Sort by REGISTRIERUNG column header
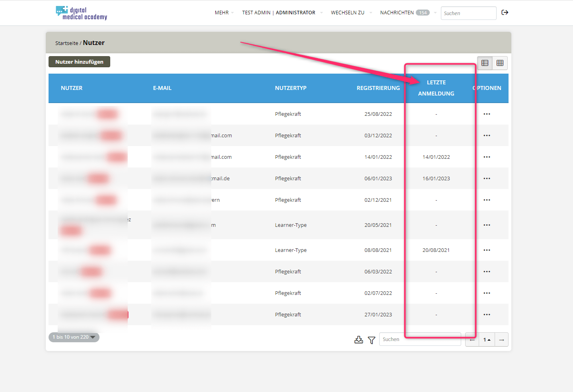This screenshot has width=573, height=392. [x=378, y=88]
